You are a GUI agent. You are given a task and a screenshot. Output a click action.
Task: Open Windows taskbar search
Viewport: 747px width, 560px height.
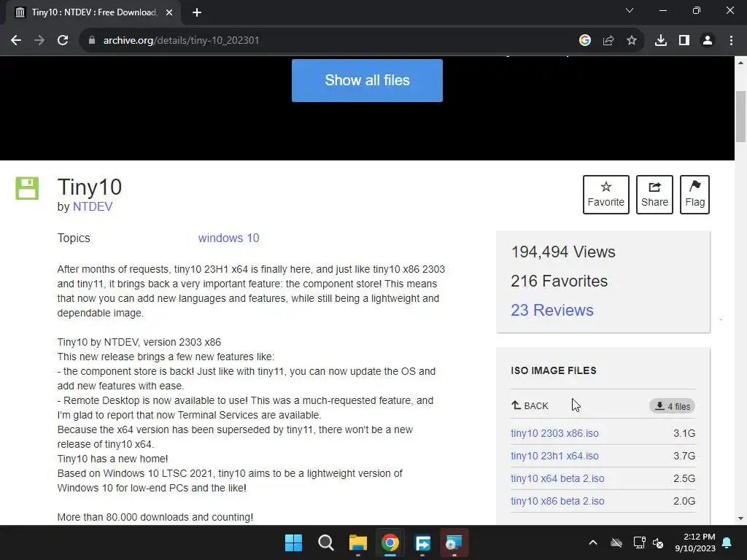pos(326,542)
